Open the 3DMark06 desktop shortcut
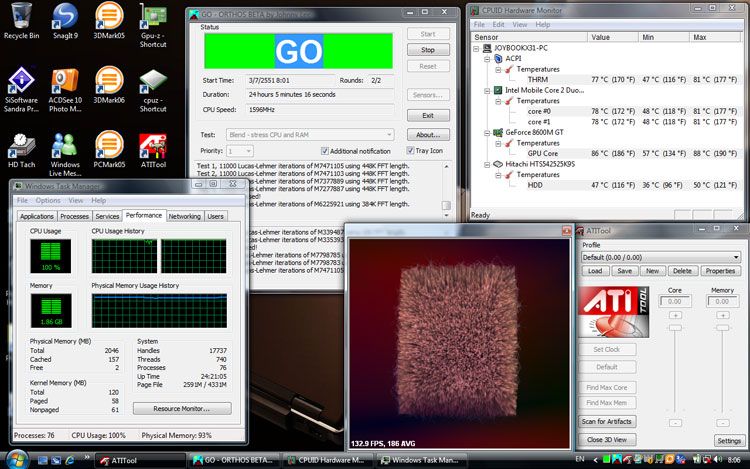Image resolution: width=750 pixels, height=469 pixels. point(109,86)
